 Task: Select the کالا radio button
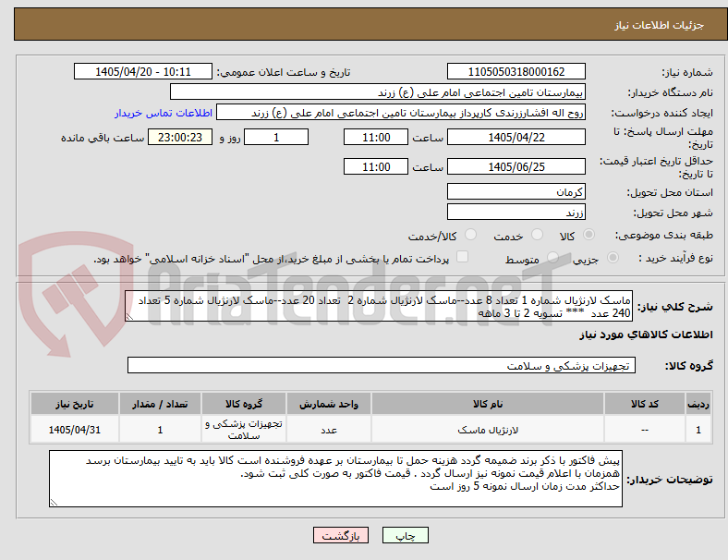[588, 235]
